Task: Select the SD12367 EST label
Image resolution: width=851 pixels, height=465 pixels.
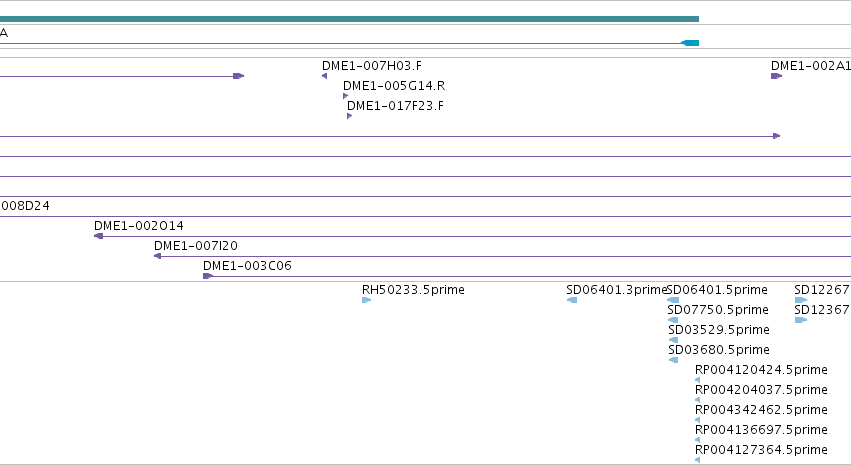Action: 822,310
